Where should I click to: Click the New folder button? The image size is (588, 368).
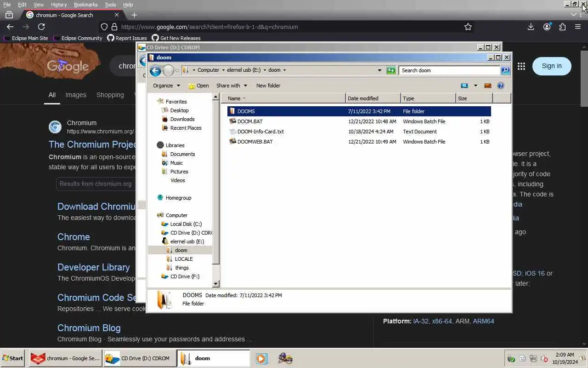(x=268, y=86)
